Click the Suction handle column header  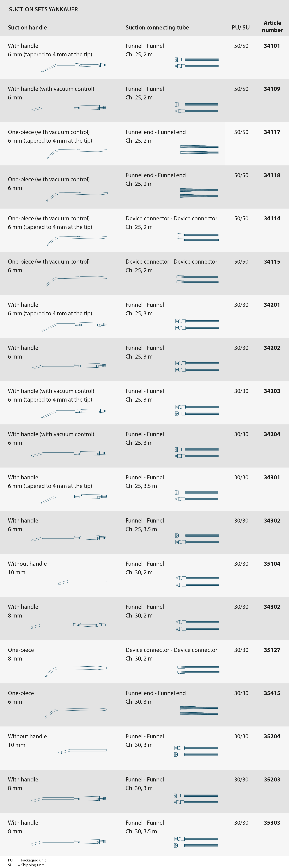click(27, 28)
